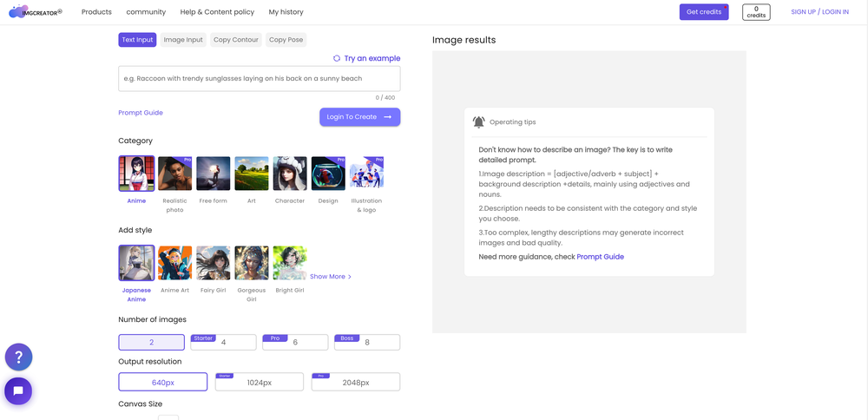Set number of images to 6

[x=295, y=342]
